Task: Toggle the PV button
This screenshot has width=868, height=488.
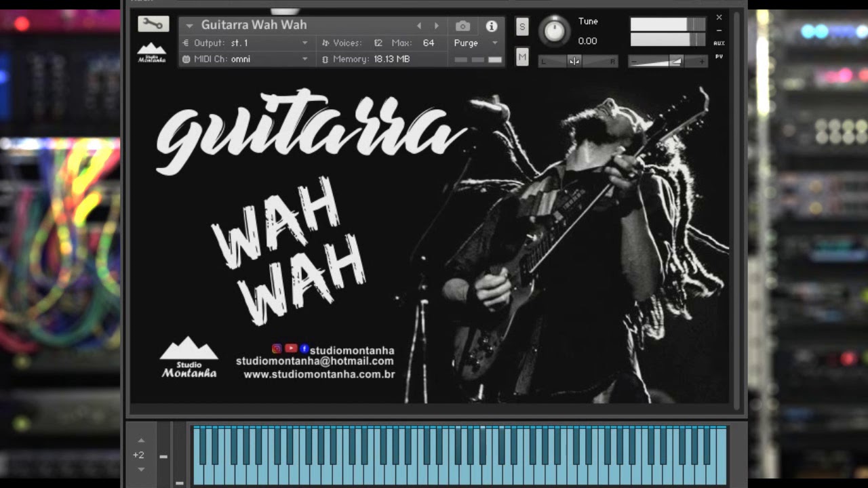Action: (719, 57)
